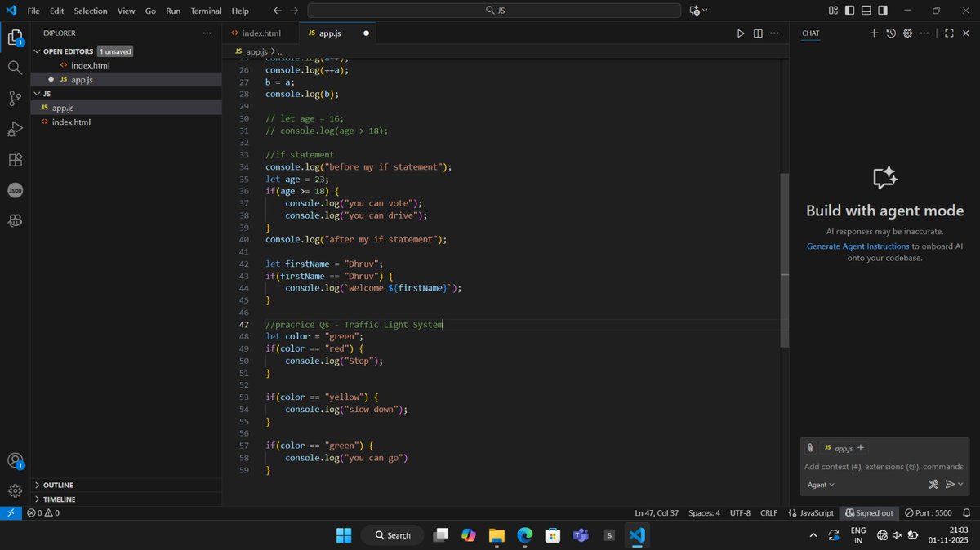Viewport: 980px width, 550px height.
Task: Split the editor using the split icon
Action: [x=758, y=33]
